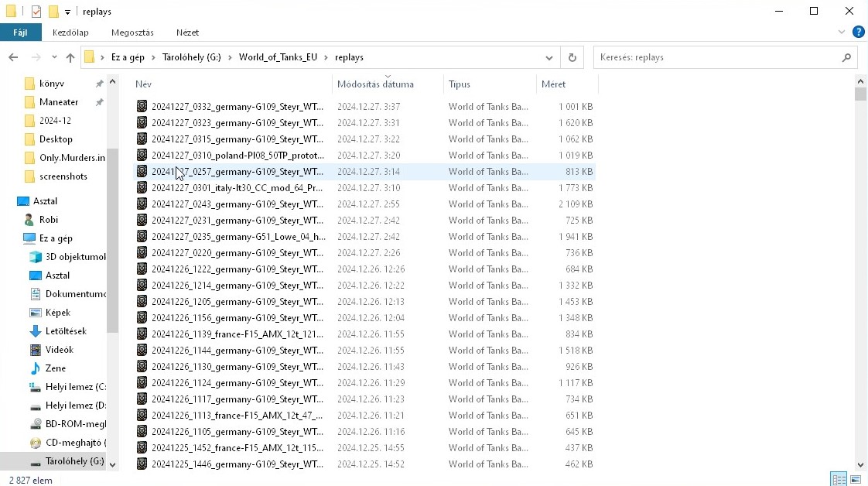This screenshot has height=486, width=868.
Task: Select the 'Helyi lemez (D:)' drive icon
Action: coord(36,406)
